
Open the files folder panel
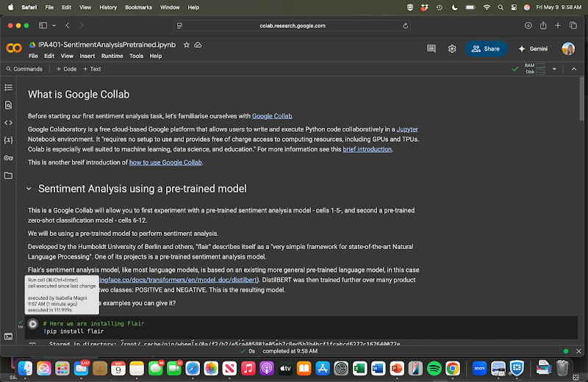coord(8,175)
